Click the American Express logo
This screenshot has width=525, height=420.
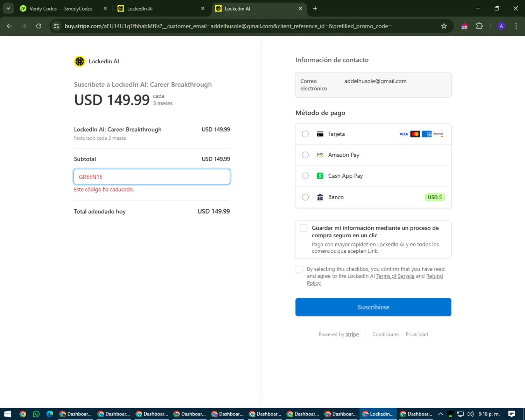(427, 134)
